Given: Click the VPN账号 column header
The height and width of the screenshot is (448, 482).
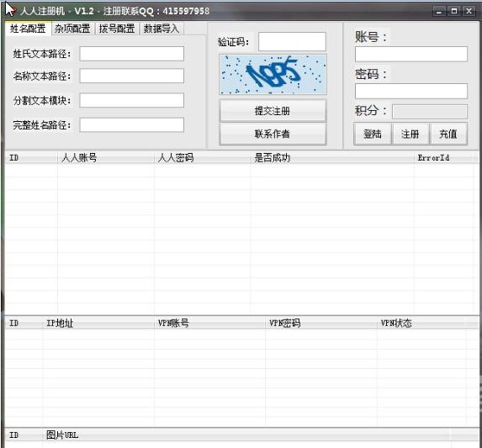Looking at the screenshot, I should coord(209,323).
